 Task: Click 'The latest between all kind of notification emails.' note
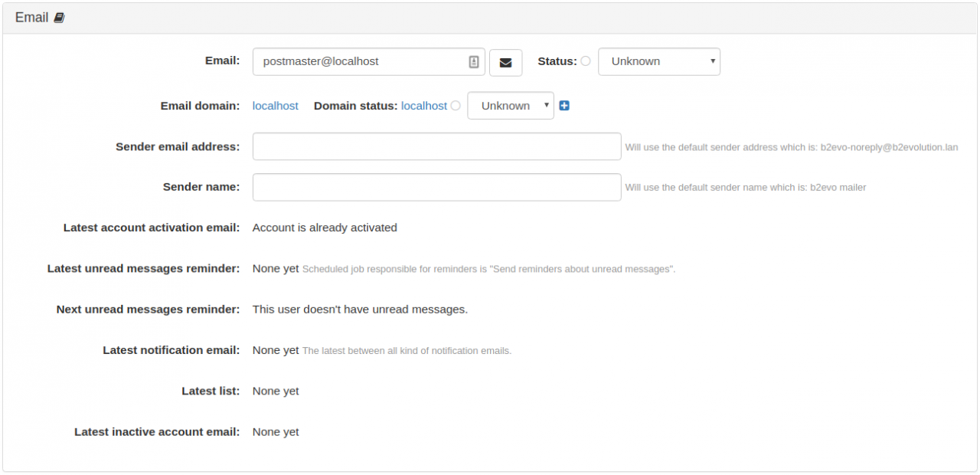(x=407, y=351)
